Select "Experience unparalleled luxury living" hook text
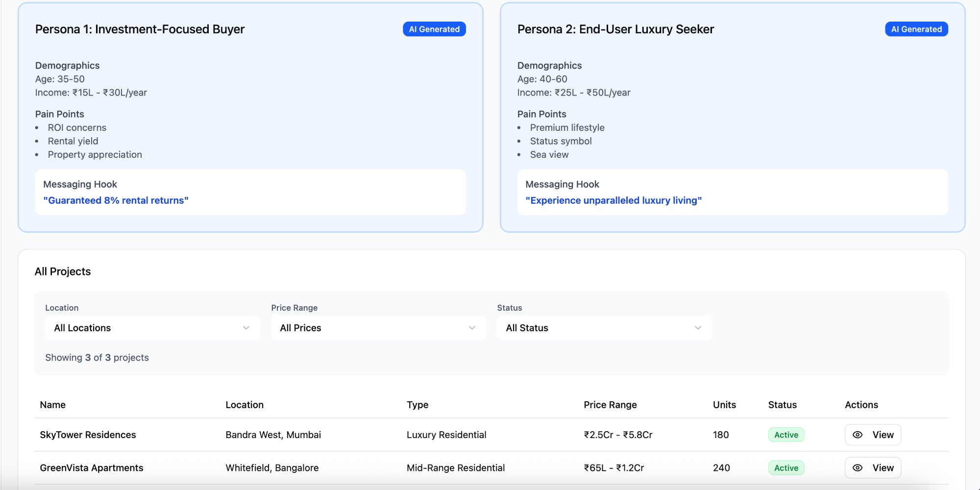The image size is (980, 490). 613,200
